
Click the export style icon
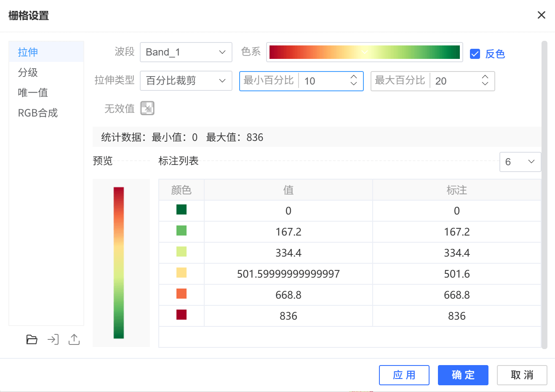coord(74,339)
